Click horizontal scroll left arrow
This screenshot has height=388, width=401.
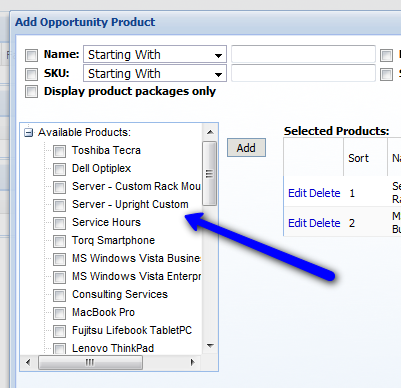click(x=28, y=362)
